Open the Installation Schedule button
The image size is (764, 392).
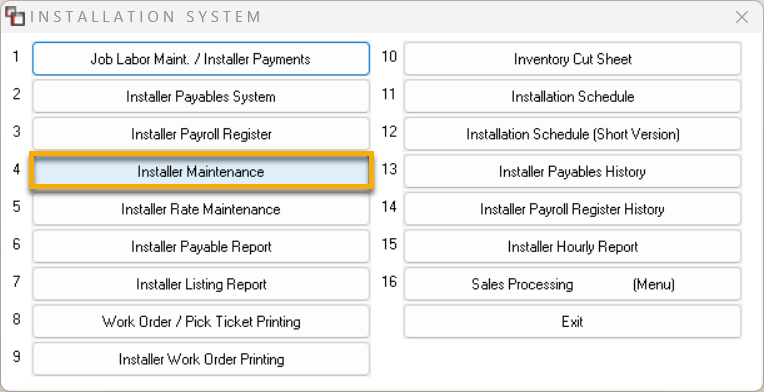(573, 96)
